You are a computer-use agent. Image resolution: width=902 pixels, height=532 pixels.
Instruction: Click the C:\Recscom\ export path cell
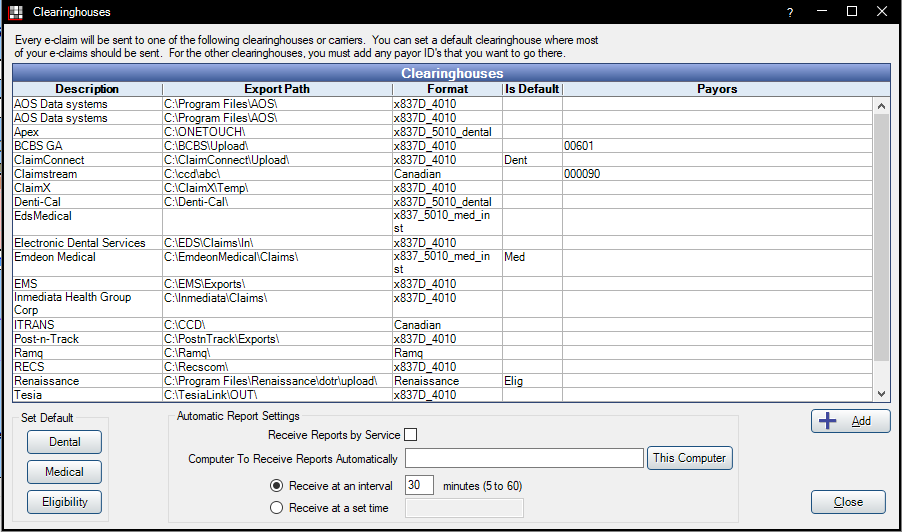tap(277, 367)
